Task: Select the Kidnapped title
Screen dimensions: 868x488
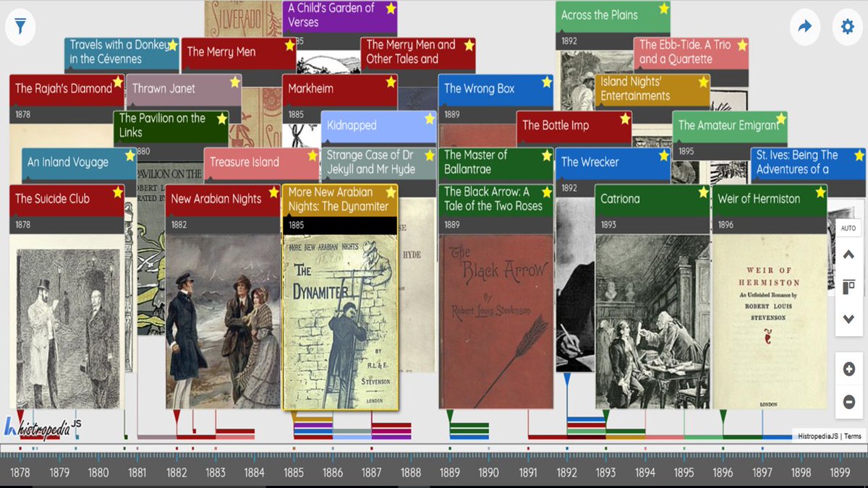Action: point(352,125)
